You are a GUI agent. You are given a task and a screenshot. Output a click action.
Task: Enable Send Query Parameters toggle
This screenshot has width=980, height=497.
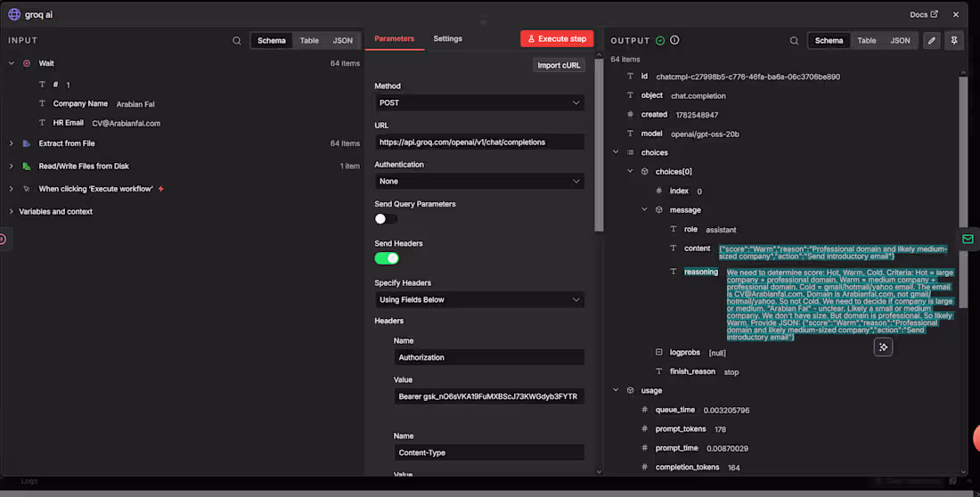[386, 219]
